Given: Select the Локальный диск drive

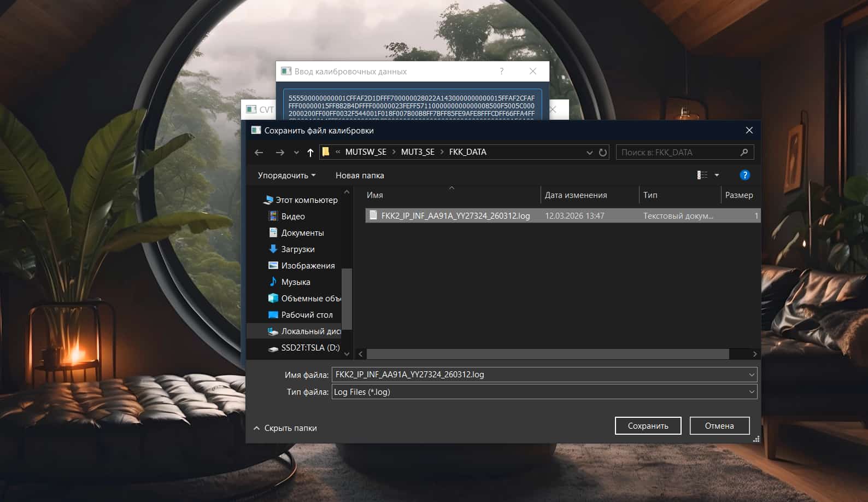Looking at the screenshot, I should point(304,331).
